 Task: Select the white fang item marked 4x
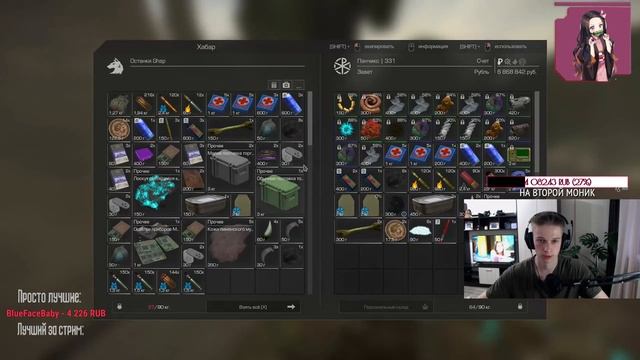click(268, 231)
